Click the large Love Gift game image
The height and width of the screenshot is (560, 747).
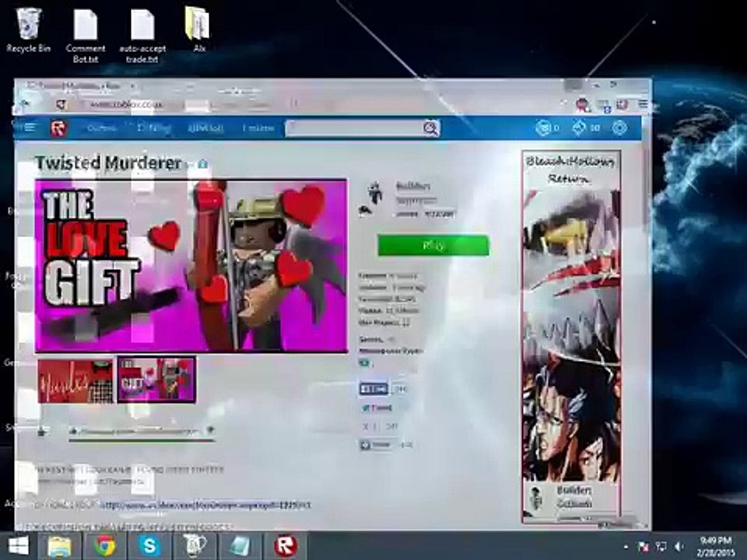click(x=191, y=266)
